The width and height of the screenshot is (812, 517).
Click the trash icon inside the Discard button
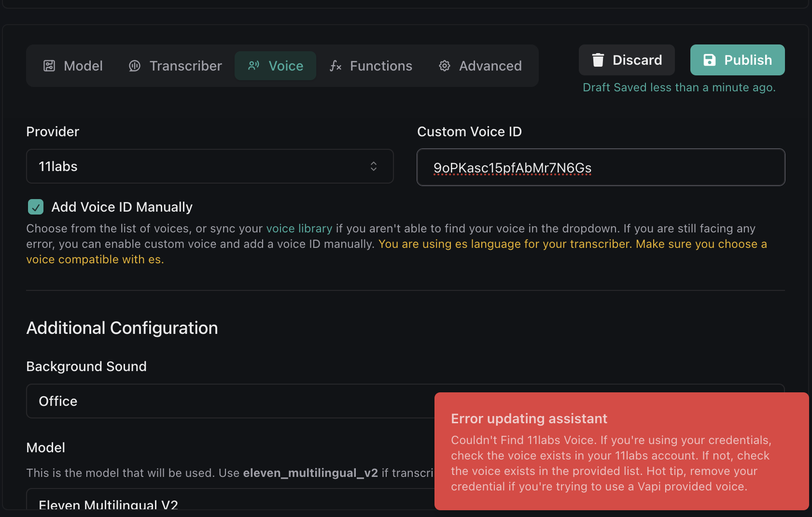pos(599,60)
